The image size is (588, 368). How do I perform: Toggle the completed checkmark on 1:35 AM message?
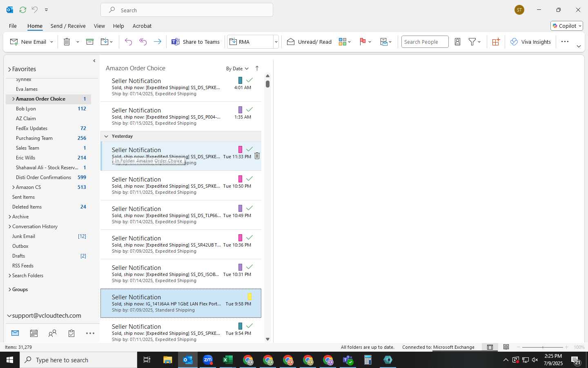(249, 110)
